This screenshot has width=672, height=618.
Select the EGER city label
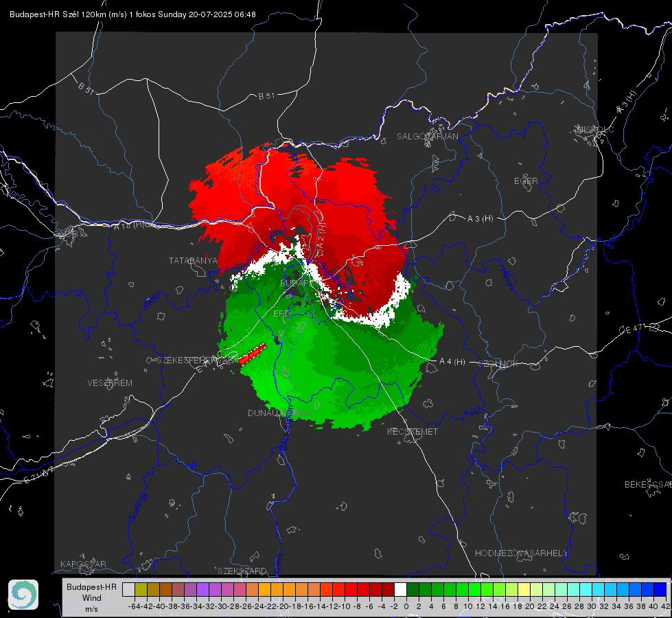click(526, 181)
